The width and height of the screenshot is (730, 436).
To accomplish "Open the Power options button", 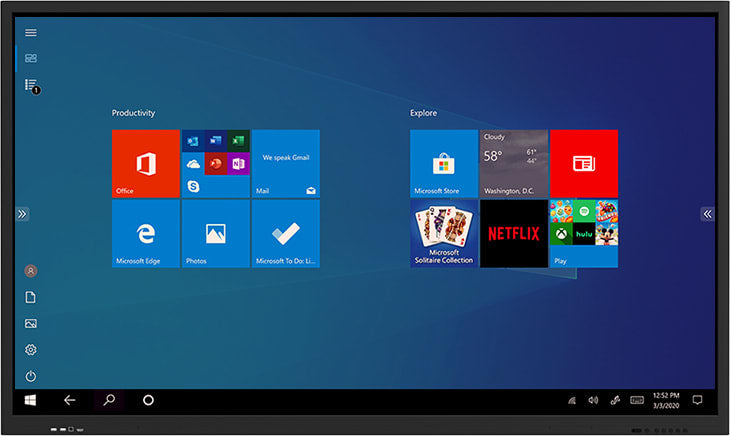I will 31,376.
